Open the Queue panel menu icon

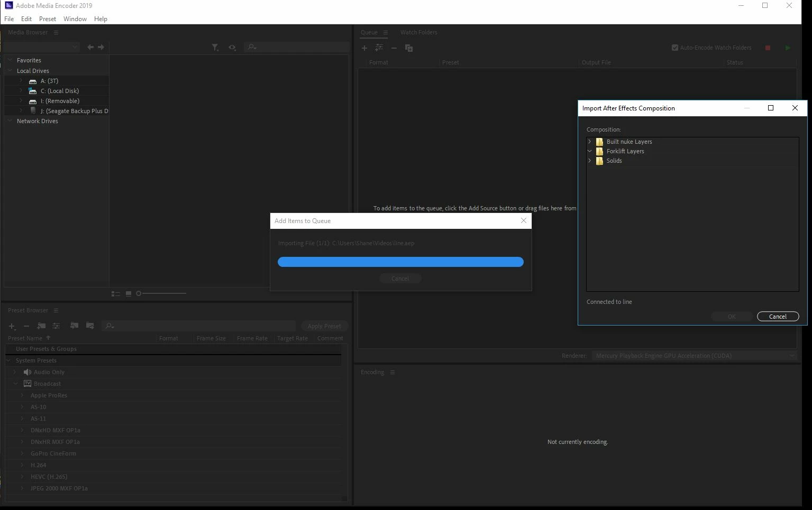click(x=386, y=32)
